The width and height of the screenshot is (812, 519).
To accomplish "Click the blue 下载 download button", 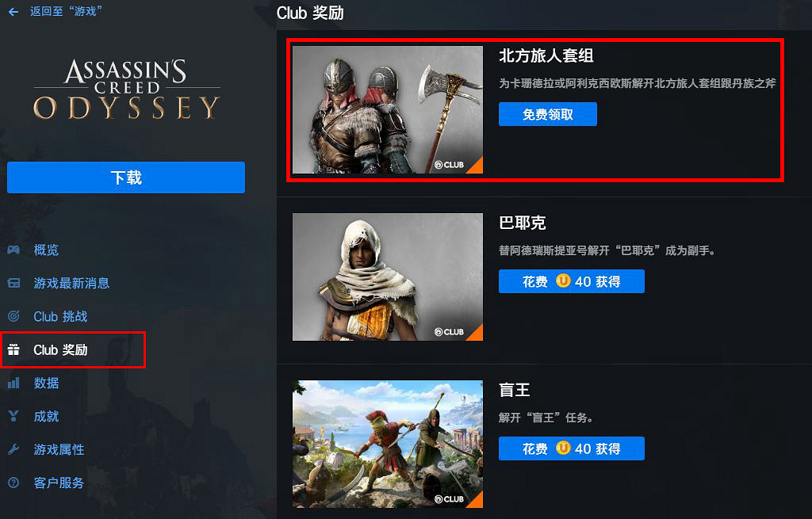I will [126, 177].
